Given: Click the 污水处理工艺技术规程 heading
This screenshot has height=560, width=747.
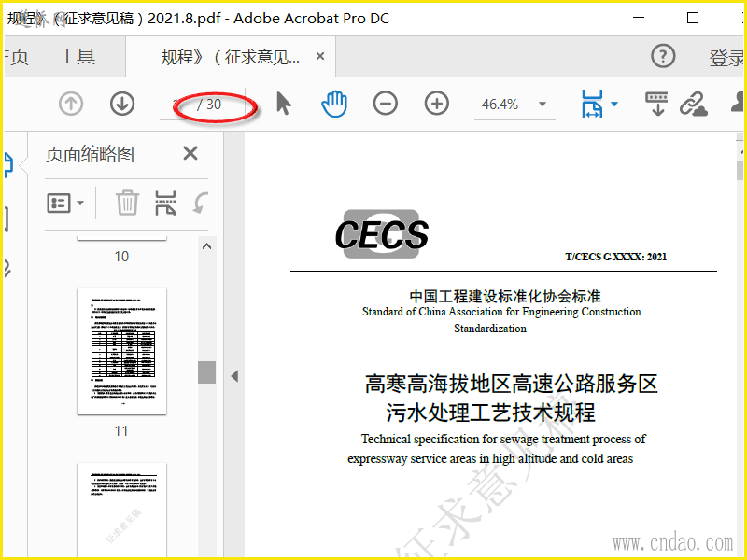Looking at the screenshot, I should pyautogui.click(x=491, y=413).
